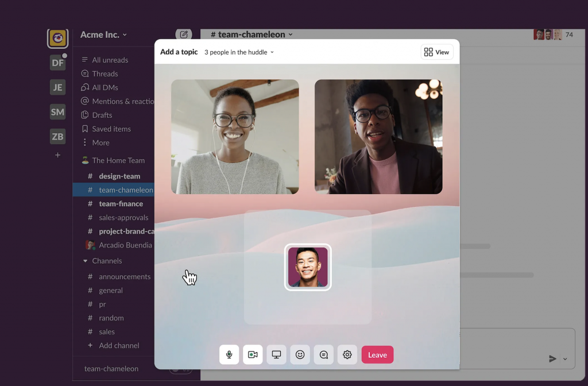Screen dimensions: 588x386
Task: Turn off the huddle video camera
Action: pyautogui.click(x=252, y=354)
